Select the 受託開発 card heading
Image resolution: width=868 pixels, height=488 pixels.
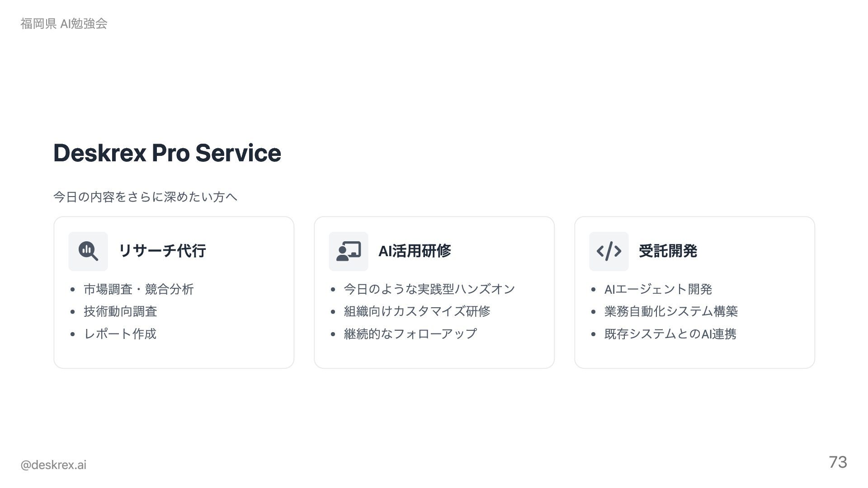click(x=668, y=251)
